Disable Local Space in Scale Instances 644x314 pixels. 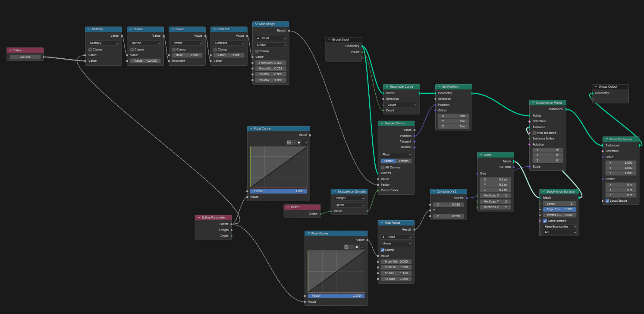point(608,201)
